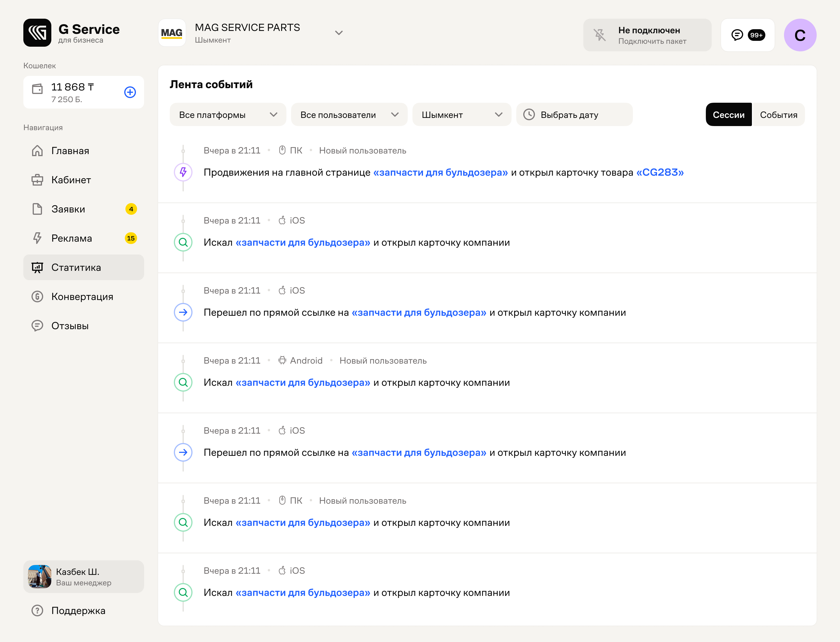Click the purple lightning promotion event icon
This screenshot has width=840, height=642.
(183, 172)
